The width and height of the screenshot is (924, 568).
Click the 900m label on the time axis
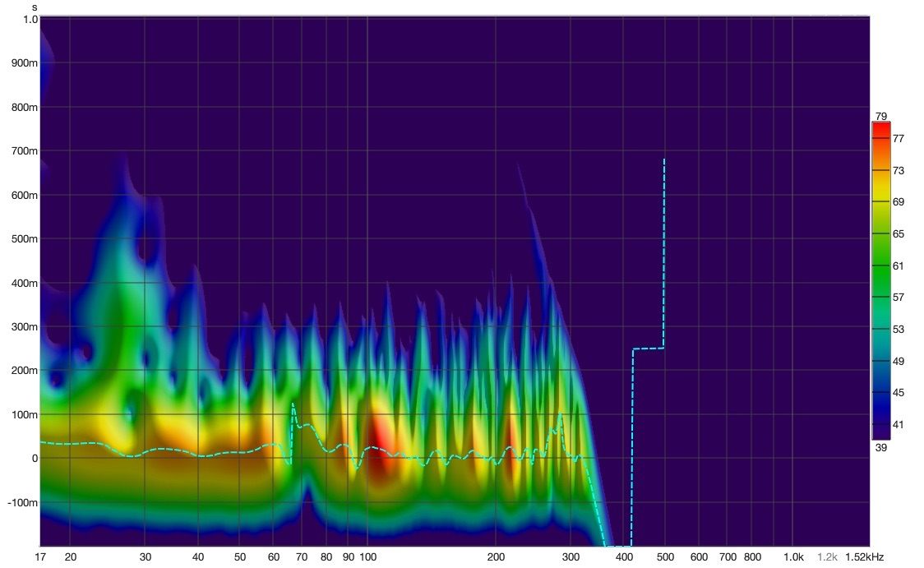(25, 63)
